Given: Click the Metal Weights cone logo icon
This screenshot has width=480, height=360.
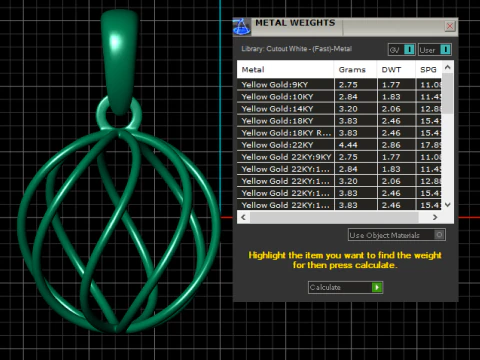Looking at the screenshot, I should click(242, 27).
